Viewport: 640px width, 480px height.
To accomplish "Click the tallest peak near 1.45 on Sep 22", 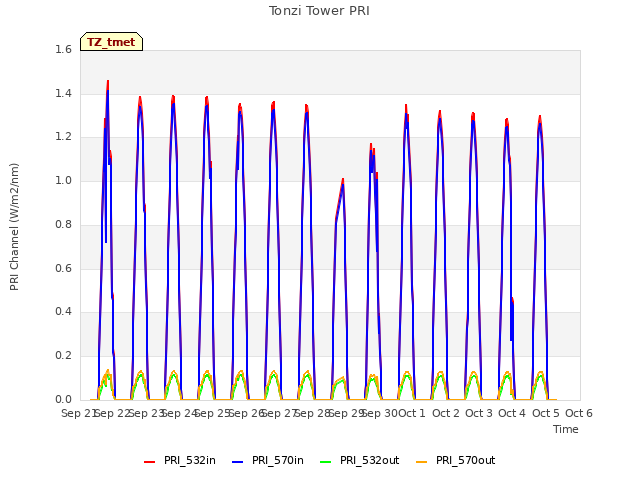I will click(x=108, y=82).
